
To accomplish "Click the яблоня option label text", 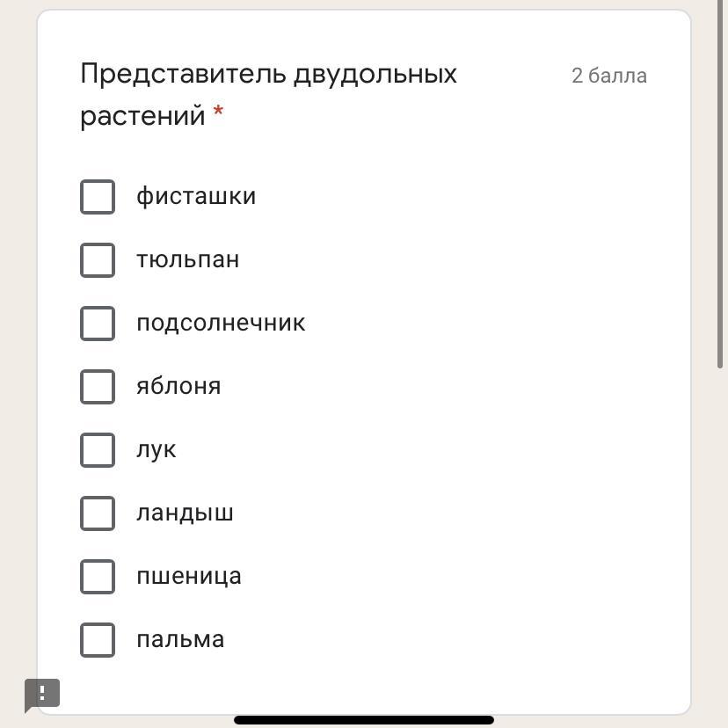I will pyautogui.click(x=178, y=386).
